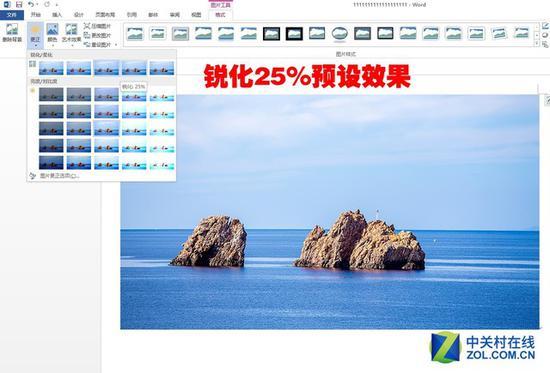
Task: Click the Redo icon in quick access toolbar
Action: [x=47, y=5]
